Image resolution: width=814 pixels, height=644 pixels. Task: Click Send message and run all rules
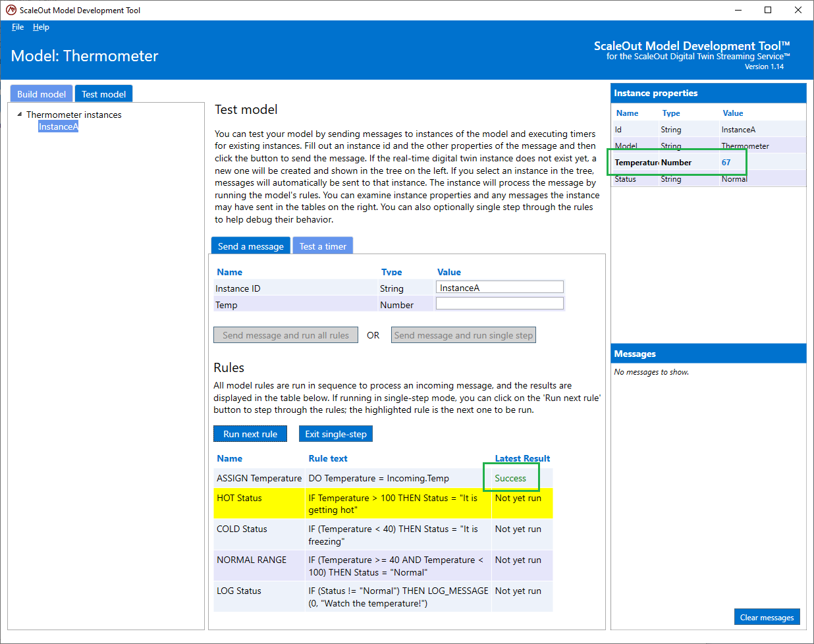[x=286, y=335]
